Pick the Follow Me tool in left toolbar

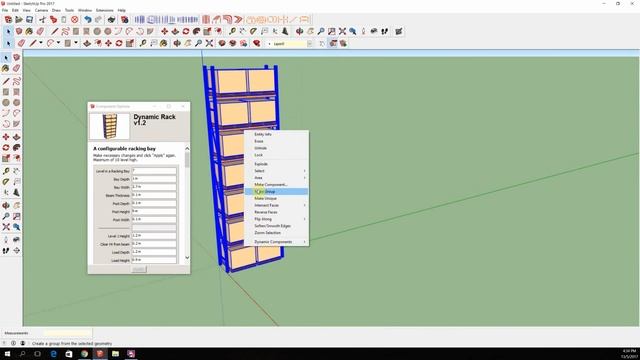pos(16,147)
